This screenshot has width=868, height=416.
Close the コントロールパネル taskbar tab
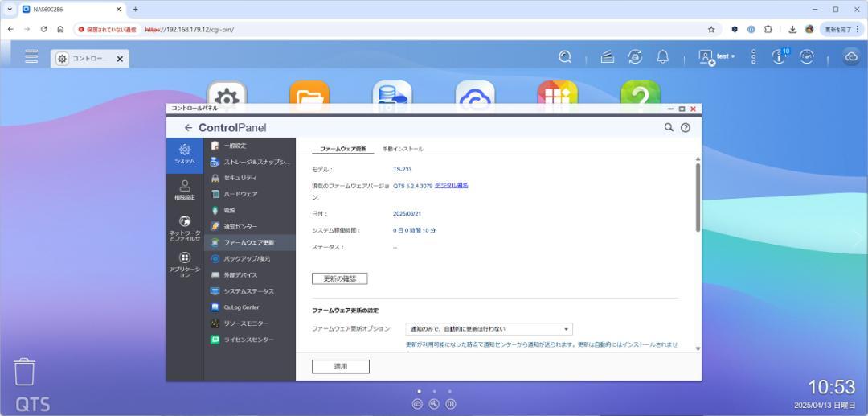[120, 59]
